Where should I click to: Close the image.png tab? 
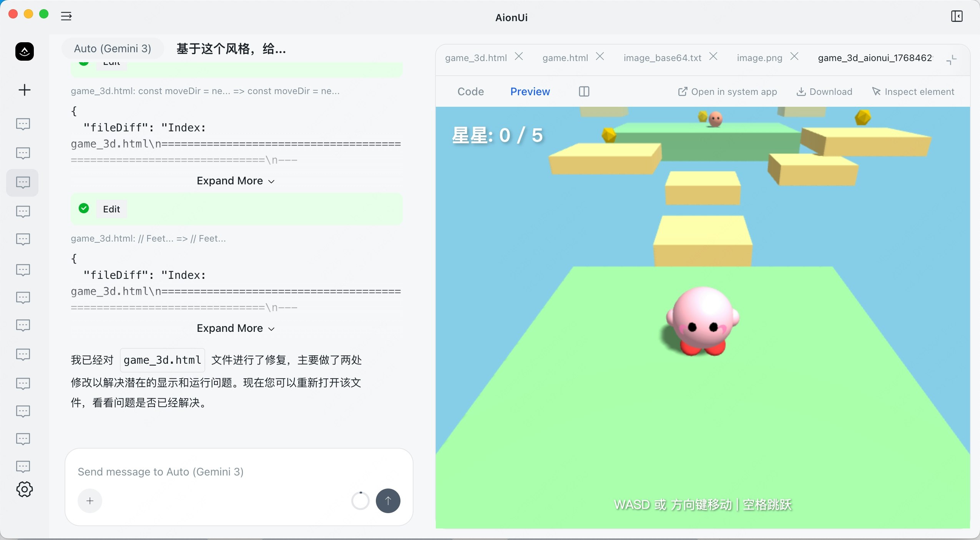pyautogui.click(x=794, y=56)
